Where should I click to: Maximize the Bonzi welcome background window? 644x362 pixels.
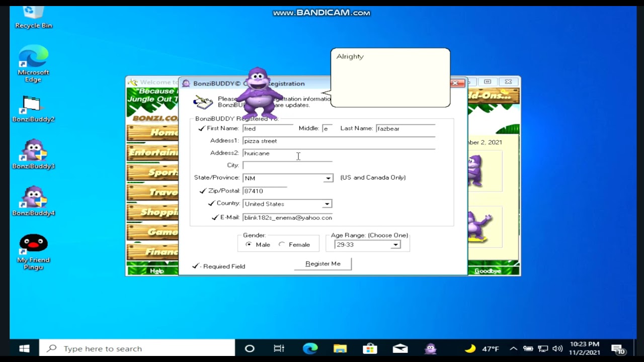pyautogui.click(x=488, y=81)
